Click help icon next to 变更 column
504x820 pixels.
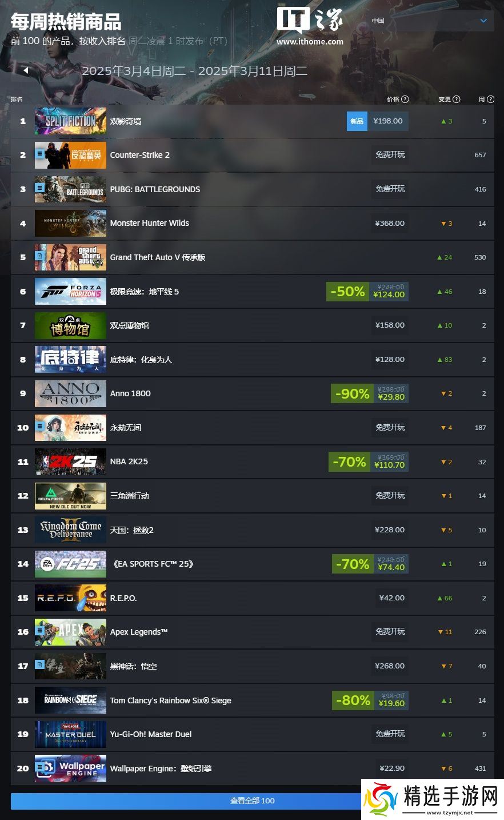(x=457, y=99)
